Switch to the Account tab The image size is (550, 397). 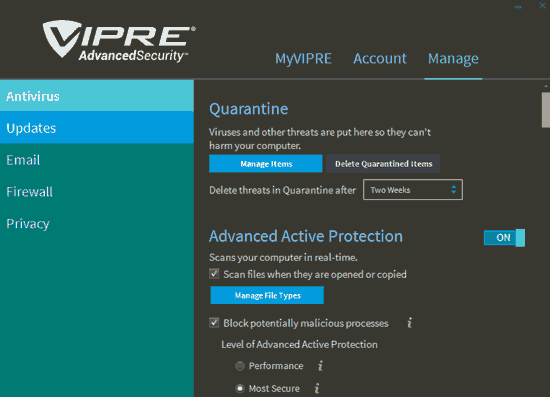tap(380, 59)
